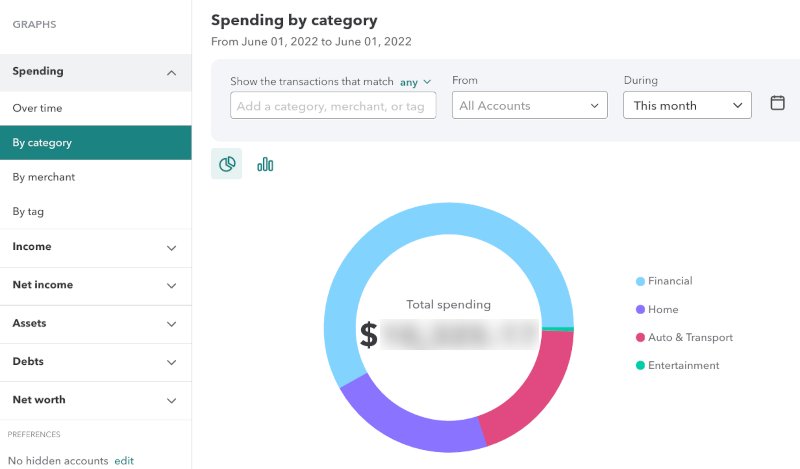Expand the Assets section
The width and height of the screenshot is (800, 469).
(x=171, y=324)
